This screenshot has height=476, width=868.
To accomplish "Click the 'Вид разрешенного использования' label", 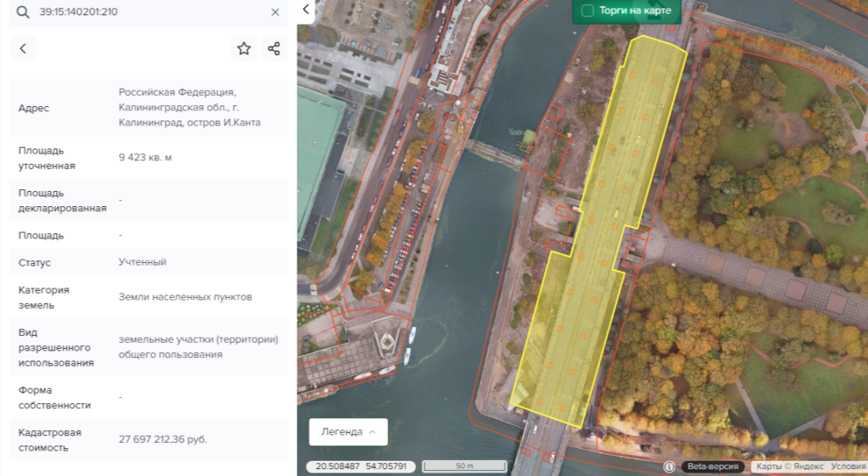I will coord(56,347).
